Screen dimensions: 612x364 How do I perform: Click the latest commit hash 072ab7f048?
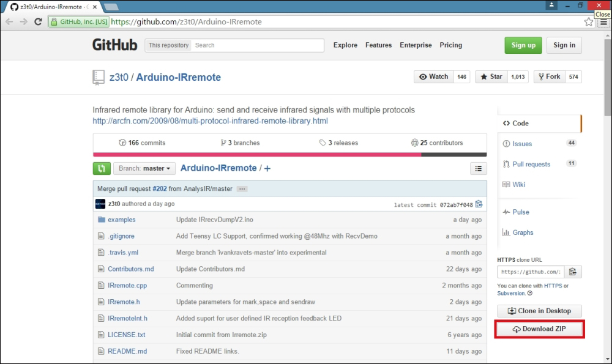[x=457, y=205]
